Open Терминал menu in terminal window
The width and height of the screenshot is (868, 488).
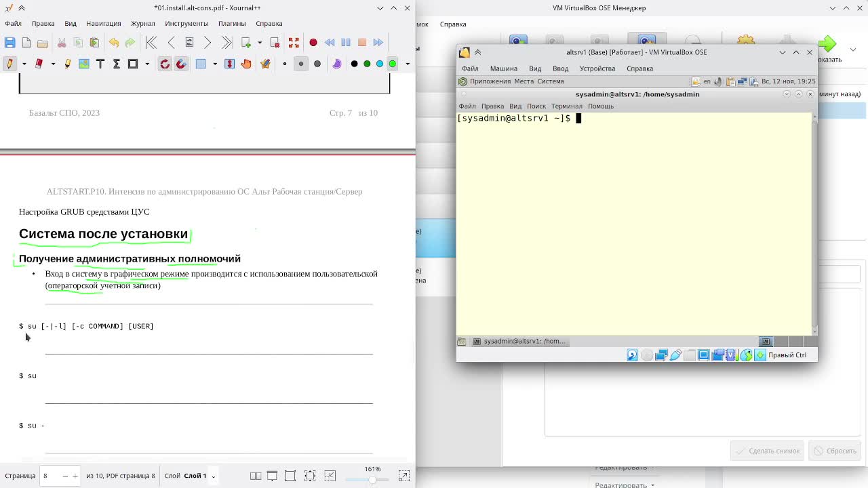coord(567,106)
